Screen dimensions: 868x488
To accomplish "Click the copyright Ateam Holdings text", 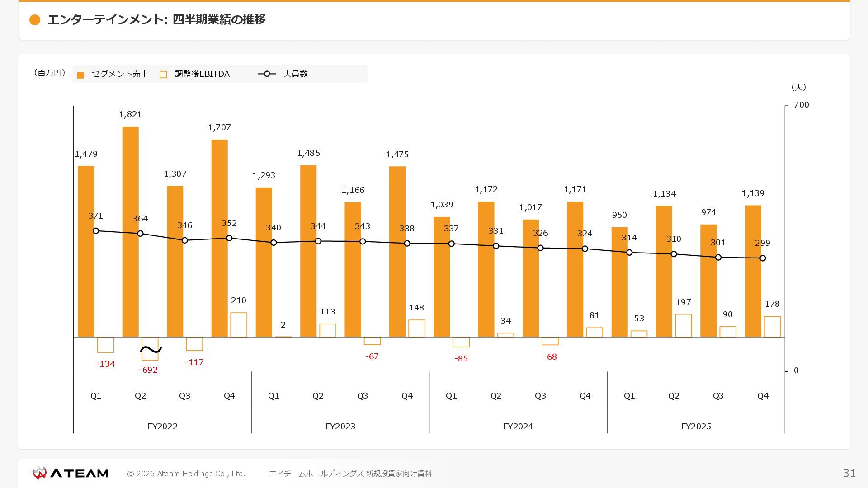I will 186,474.
